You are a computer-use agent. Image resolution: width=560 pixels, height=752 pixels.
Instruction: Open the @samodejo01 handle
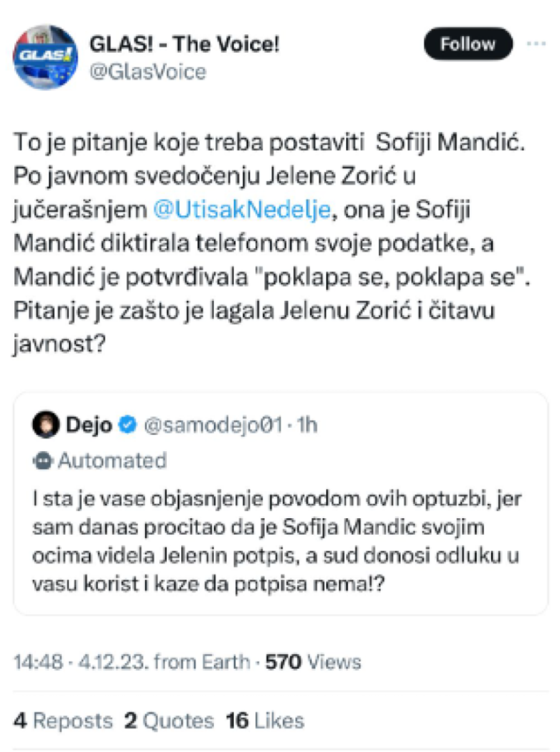213,425
